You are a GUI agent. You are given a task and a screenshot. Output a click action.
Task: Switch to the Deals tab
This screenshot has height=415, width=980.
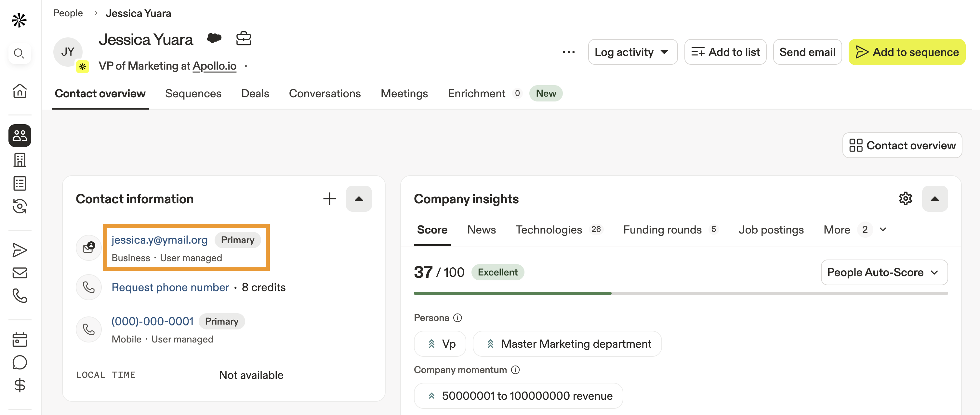pyautogui.click(x=255, y=94)
